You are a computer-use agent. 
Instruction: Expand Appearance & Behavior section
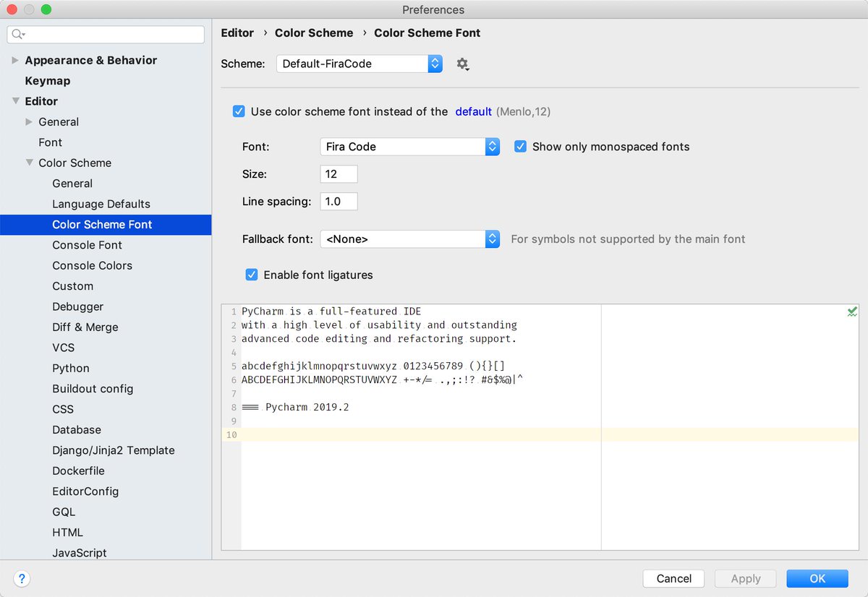16,60
